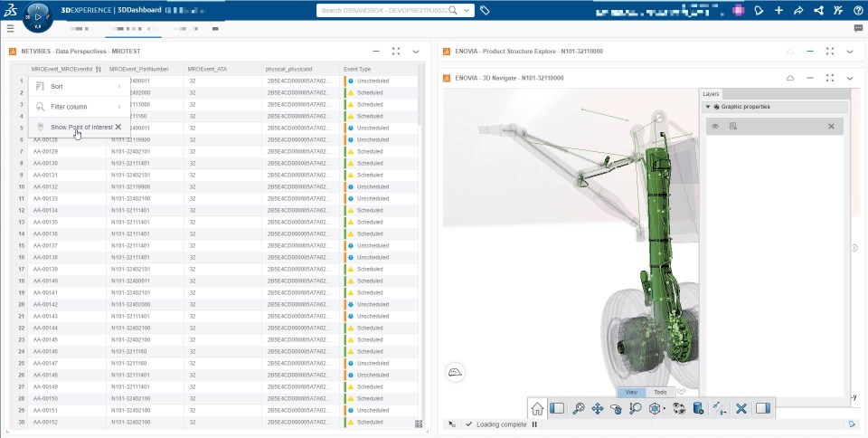Open the chat comments icon
The image size is (868, 438).
[858, 29]
